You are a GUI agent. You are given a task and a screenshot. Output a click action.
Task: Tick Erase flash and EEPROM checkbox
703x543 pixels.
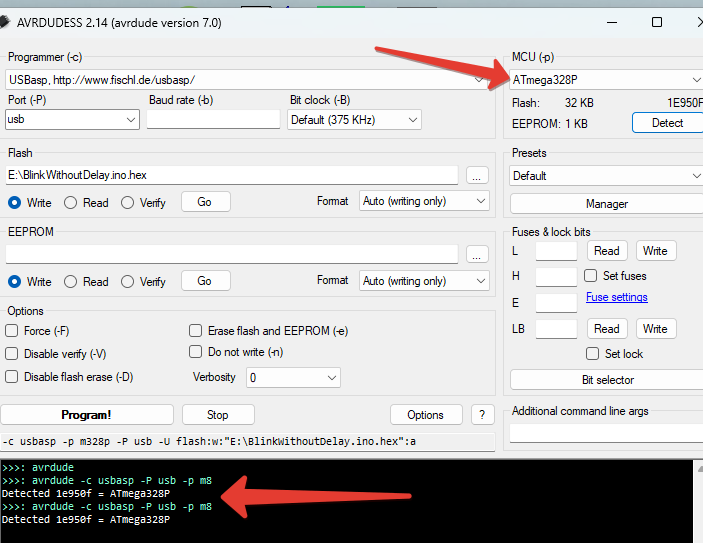(x=196, y=331)
